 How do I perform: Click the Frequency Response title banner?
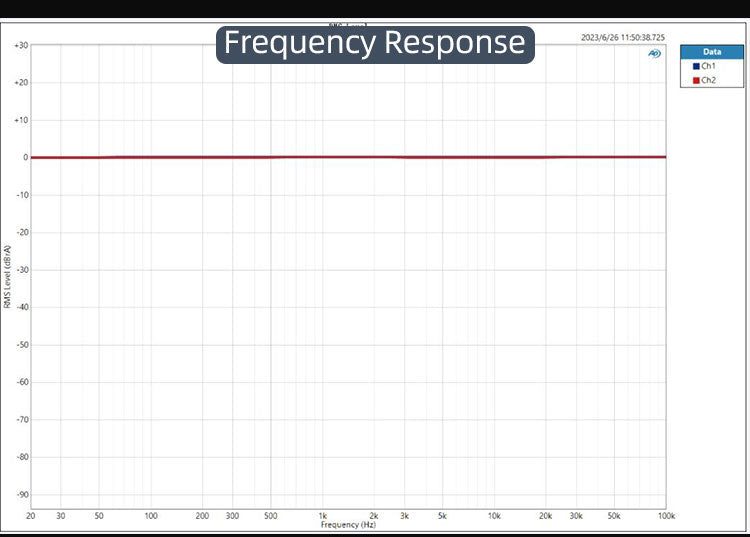(374, 43)
